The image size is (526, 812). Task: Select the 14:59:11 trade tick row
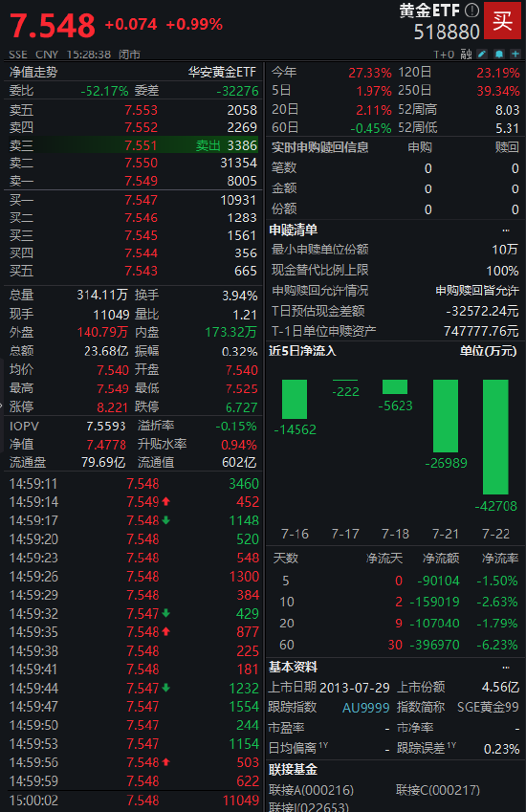click(133, 484)
